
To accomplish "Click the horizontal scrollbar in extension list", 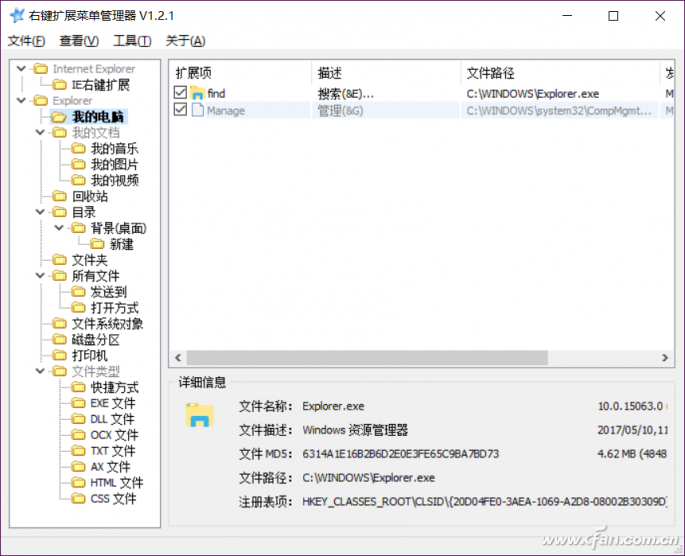I will click(400, 357).
